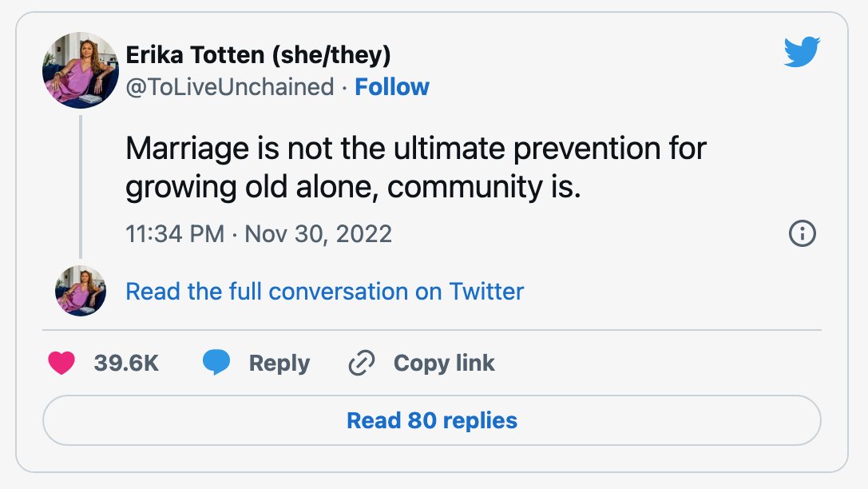Click the Twitter bird logo icon
The width and height of the screenshot is (868, 489).
coord(802,52)
